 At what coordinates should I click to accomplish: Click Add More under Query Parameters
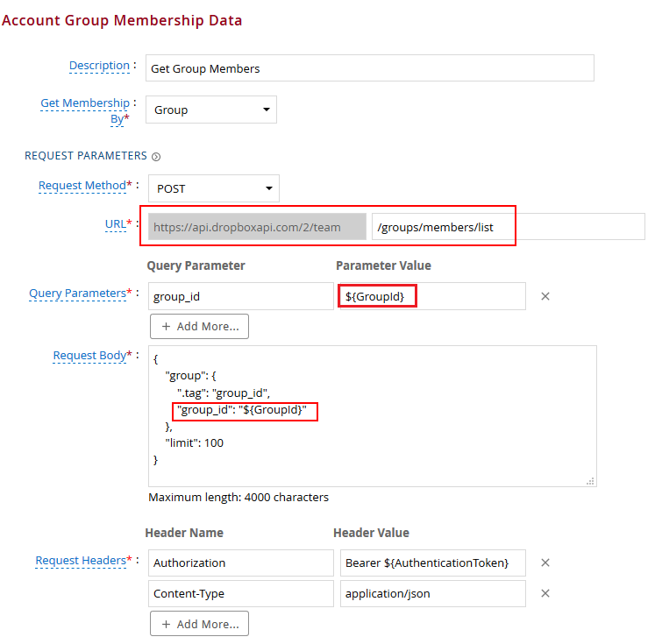click(x=199, y=327)
